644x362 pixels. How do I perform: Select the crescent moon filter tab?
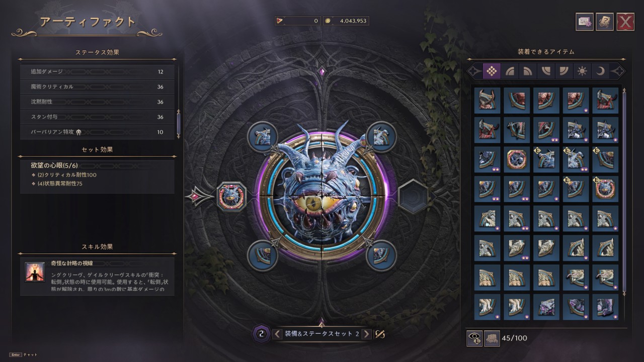[600, 71]
